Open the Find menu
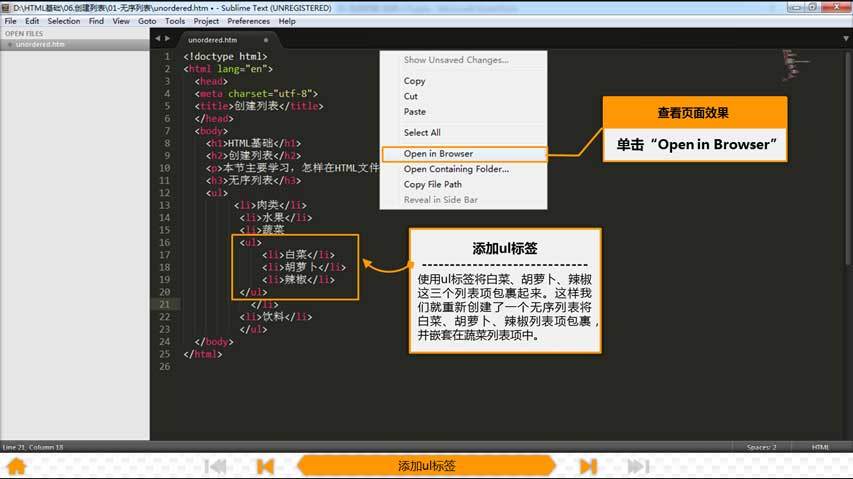The height and width of the screenshot is (479, 853). (x=96, y=21)
